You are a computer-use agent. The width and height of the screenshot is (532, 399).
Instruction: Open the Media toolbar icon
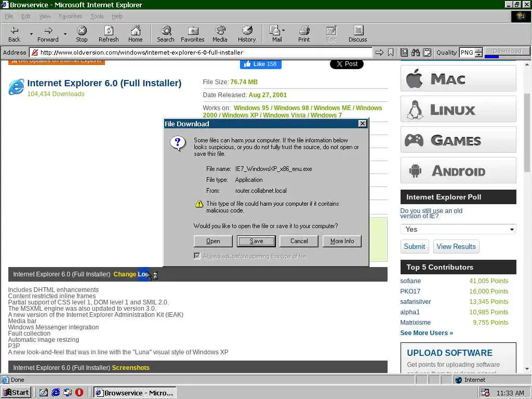(x=220, y=34)
